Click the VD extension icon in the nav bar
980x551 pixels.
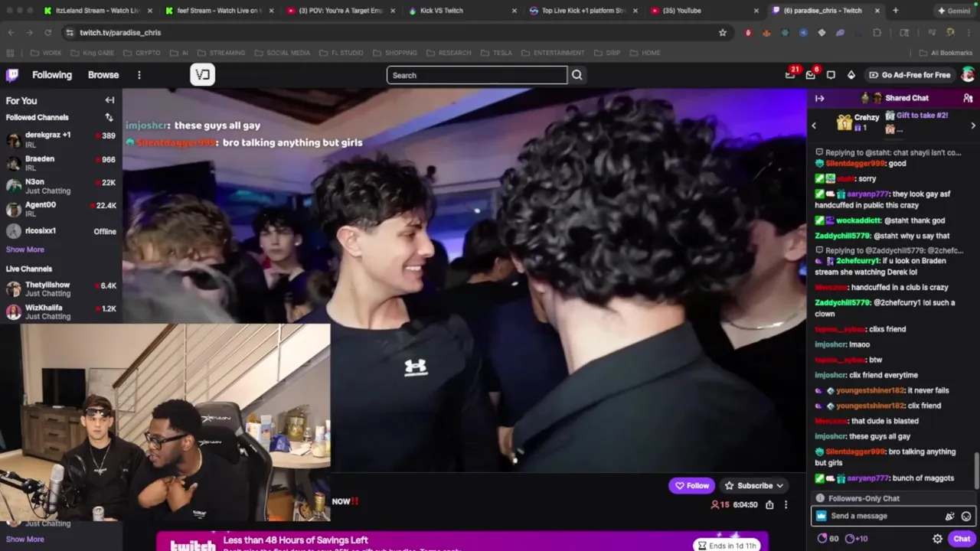pyautogui.click(x=203, y=75)
